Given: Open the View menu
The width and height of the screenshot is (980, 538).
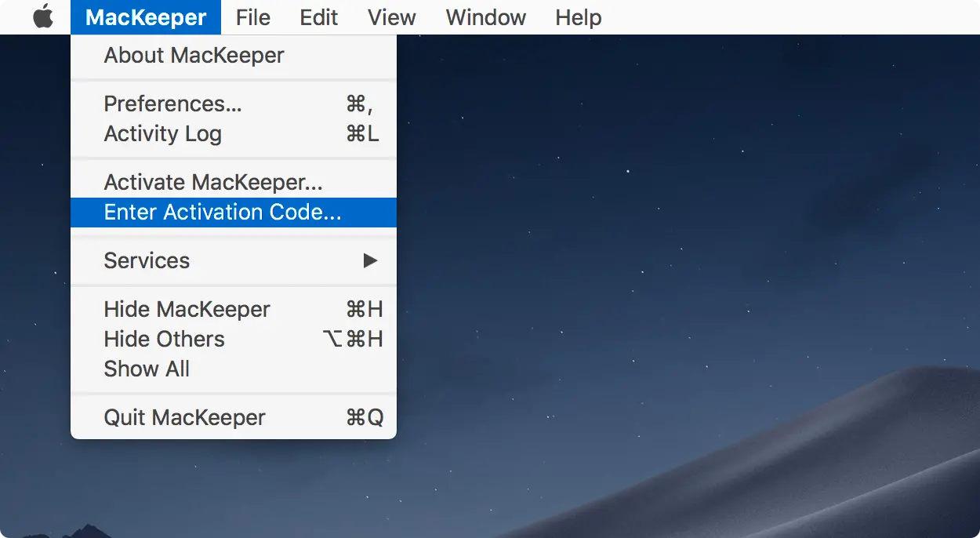Looking at the screenshot, I should pyautogui.click(x=392, y=17).
